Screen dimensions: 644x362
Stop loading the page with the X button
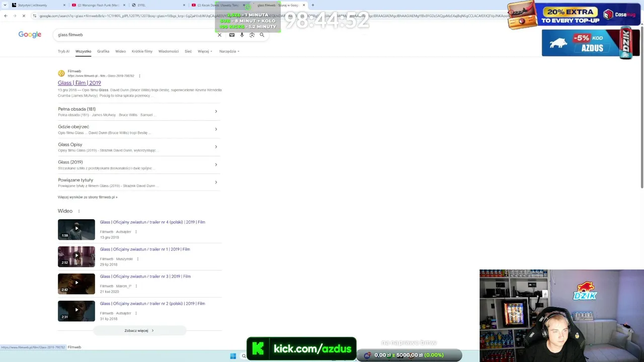pos(24,16)
